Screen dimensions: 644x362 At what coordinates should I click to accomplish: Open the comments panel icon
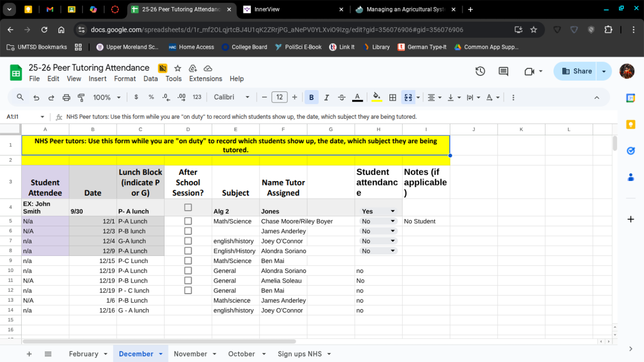click(503, 71)
